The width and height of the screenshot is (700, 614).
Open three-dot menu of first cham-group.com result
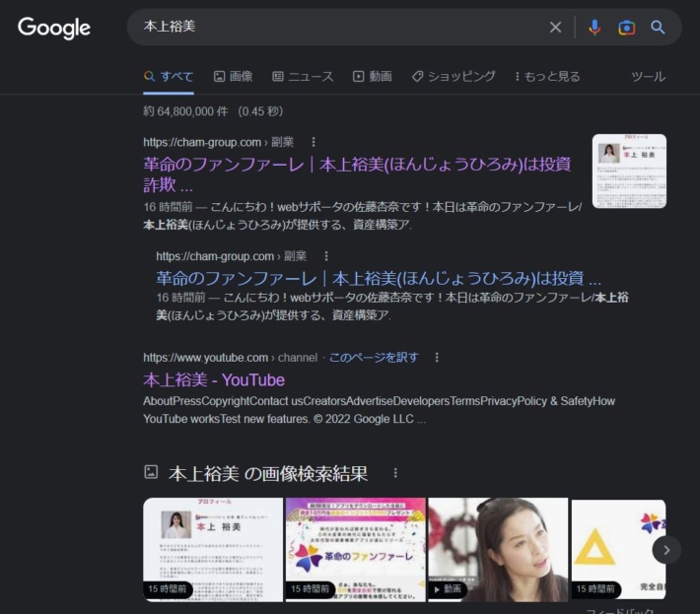point(314,142)
